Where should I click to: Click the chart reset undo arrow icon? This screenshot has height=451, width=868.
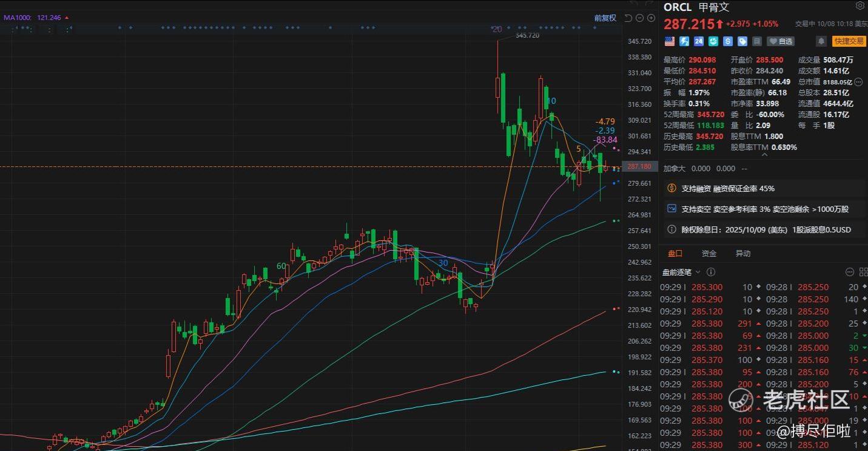pyautogui.click(x=628, y=18)
